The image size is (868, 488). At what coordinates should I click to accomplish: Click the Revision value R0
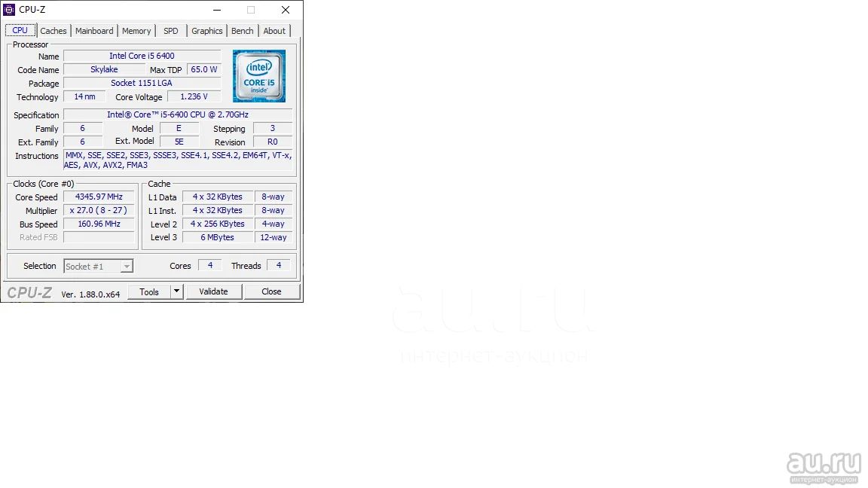[272, 142]
